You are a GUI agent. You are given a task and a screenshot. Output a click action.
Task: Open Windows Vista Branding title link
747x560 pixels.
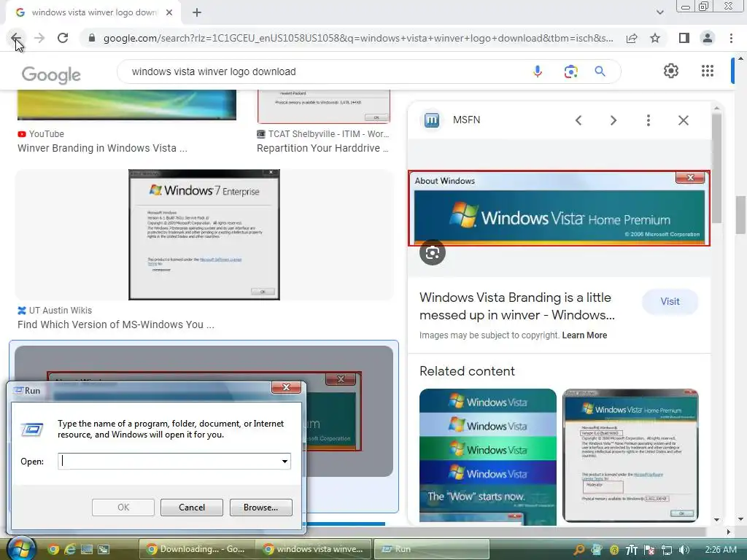tap(517, 306)
